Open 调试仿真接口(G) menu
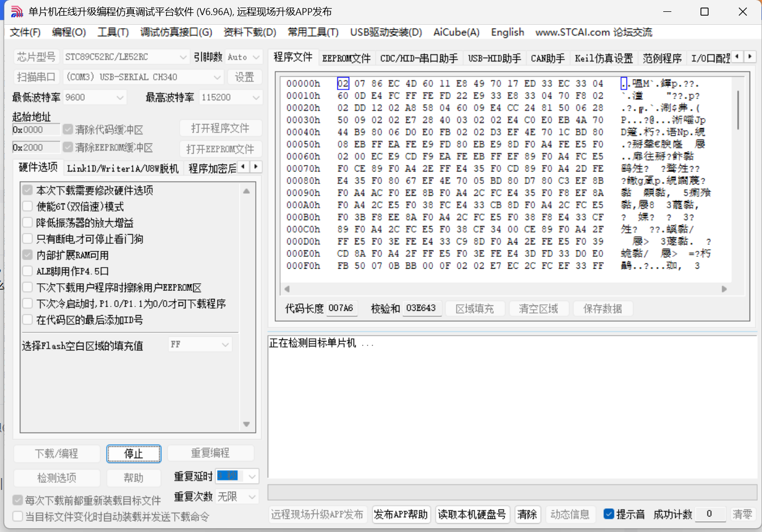This screenshot has height=532, width=762. (176, 32)
